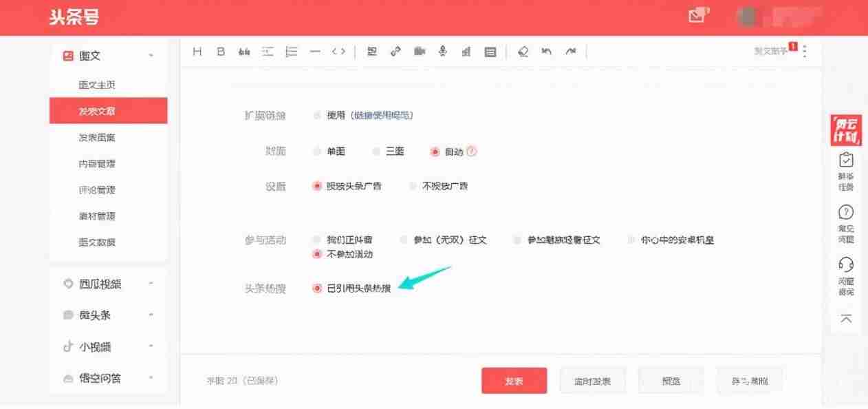Image resolution: width=868 pixels, height=409 pixels.
Task: Insert audio using microphone icon
Action: click(x=443, y=52)
